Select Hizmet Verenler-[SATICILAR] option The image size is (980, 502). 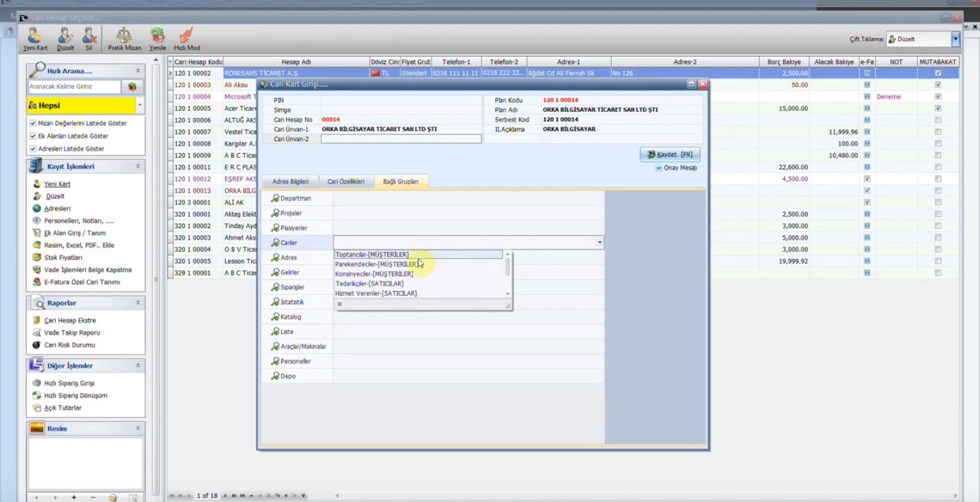click(x=419, y=294)
